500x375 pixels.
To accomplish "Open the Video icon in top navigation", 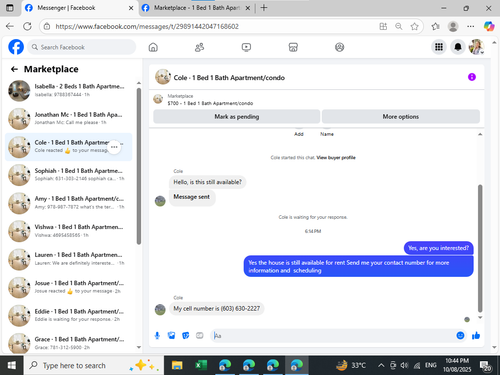I will click(246, 47).
